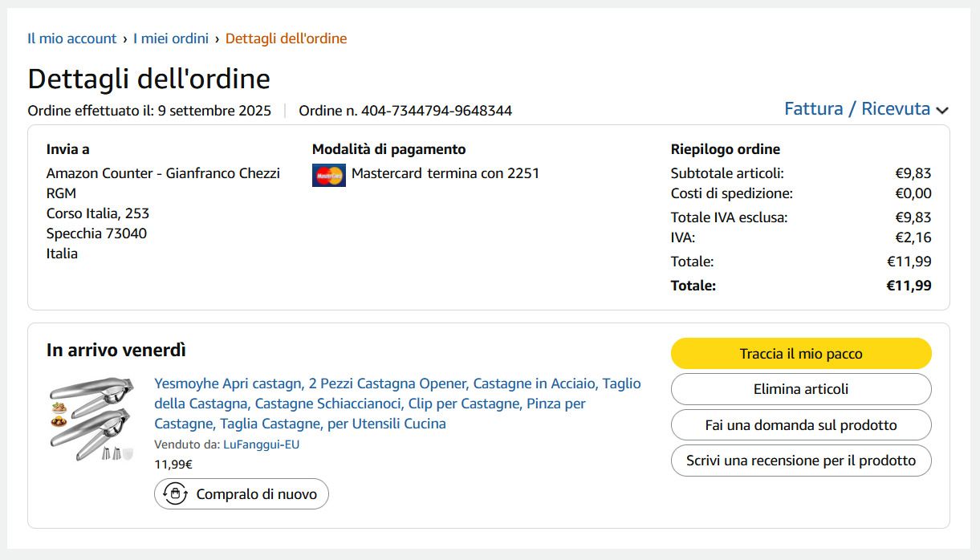Viewport: 980px width, 560px height.
Task: Click the bold Totale amount €11,99
Action: click(909, 286)
